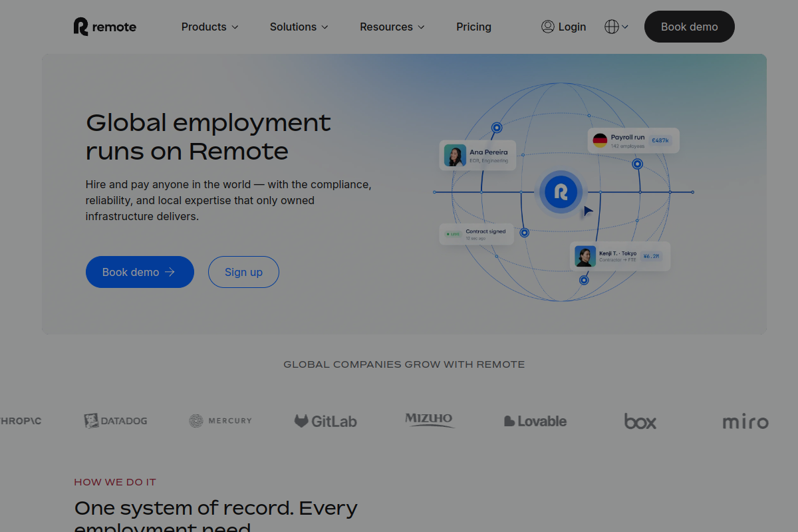Click the Sign up button

coord(243,272)
